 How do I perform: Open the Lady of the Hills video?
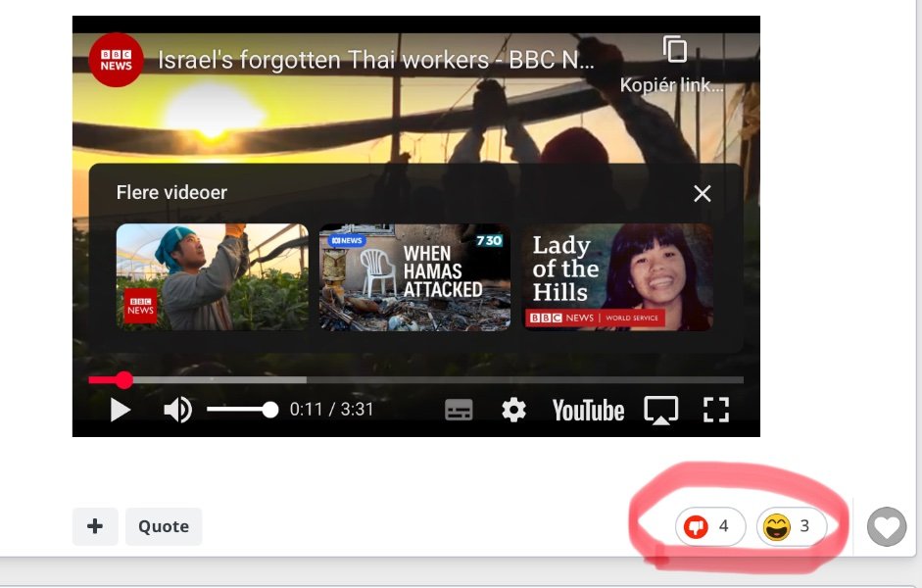pyautogui.click(x=617, y=277)
